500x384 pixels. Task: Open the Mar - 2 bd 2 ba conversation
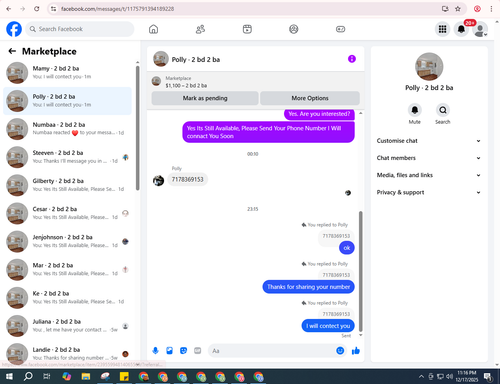68,270
